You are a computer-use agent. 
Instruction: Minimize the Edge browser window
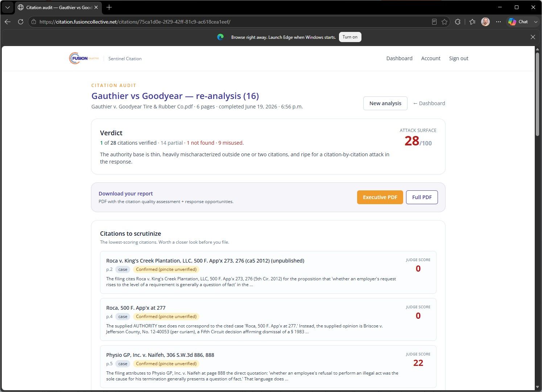500,7
